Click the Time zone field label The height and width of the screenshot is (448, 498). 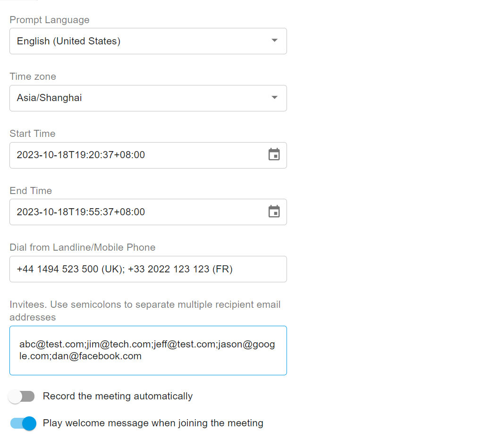click(33, 76)
